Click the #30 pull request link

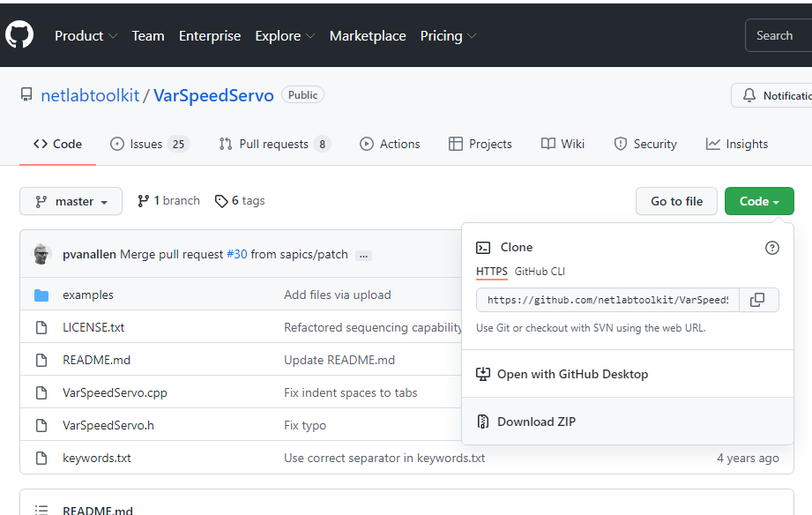click(236, 254)
